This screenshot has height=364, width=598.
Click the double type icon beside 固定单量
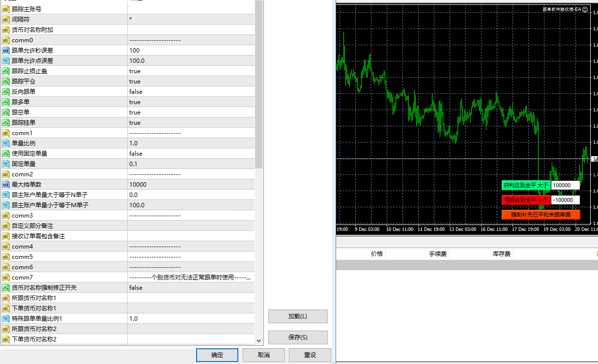[x=6, y=164]
